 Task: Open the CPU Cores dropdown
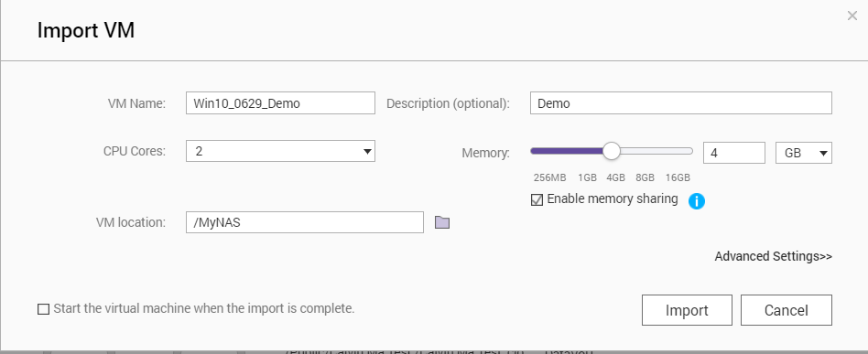click(x=280, y=151)
